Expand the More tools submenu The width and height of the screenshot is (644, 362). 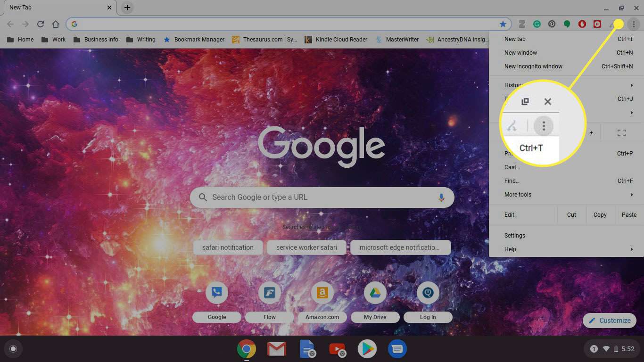click(566, 195)
